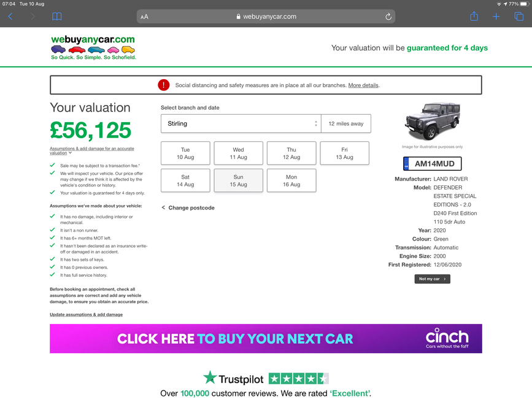The width and height of the screenshot is (532, 399).
Task: Click Update assumptions & add damage
Action: point(86,314)
